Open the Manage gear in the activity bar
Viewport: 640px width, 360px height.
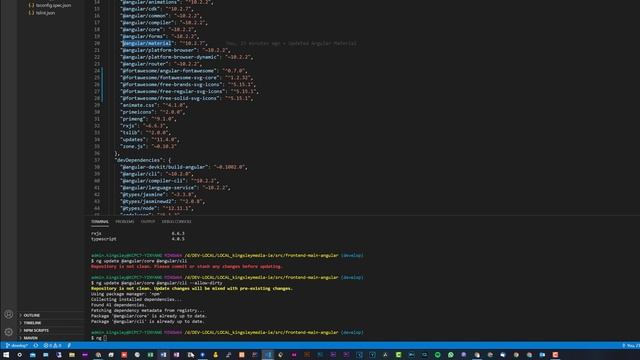click(x=8, y=332)
